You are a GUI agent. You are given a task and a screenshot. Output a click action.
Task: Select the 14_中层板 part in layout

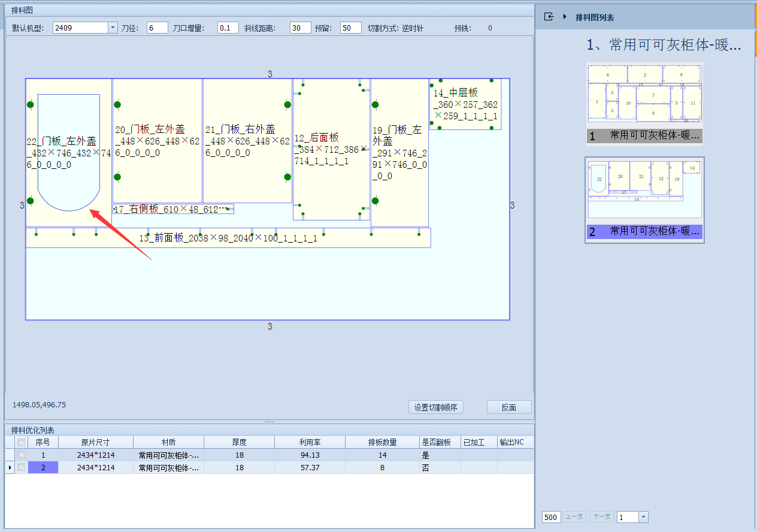(x=465, y=104)
